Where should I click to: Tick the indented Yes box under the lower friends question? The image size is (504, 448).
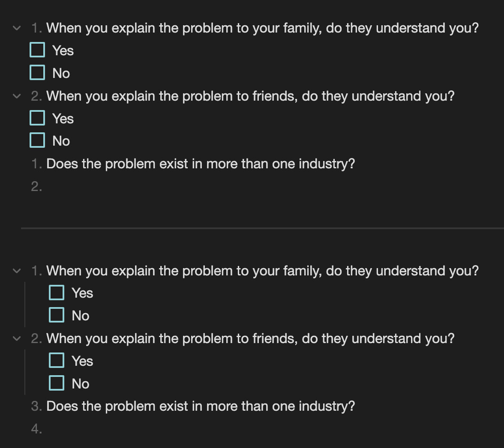(57, 360)
